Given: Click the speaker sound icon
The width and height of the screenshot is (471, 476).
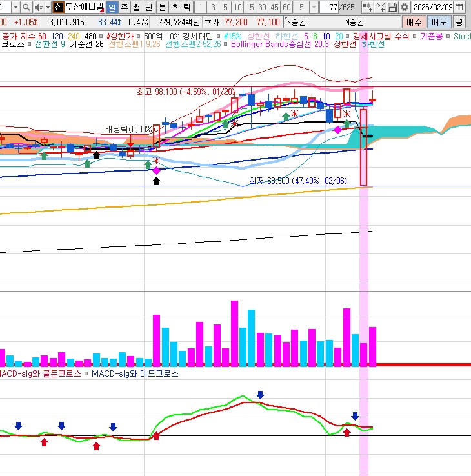Looking at the screenshot, I should (x=39, y=7).
